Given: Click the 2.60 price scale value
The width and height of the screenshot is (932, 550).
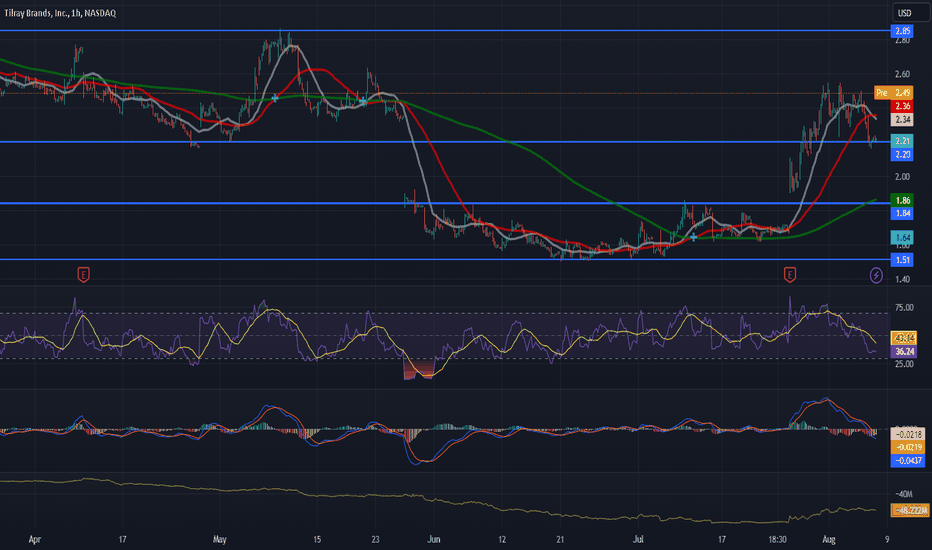Looking at the screenshot, I should click(902, 74).
